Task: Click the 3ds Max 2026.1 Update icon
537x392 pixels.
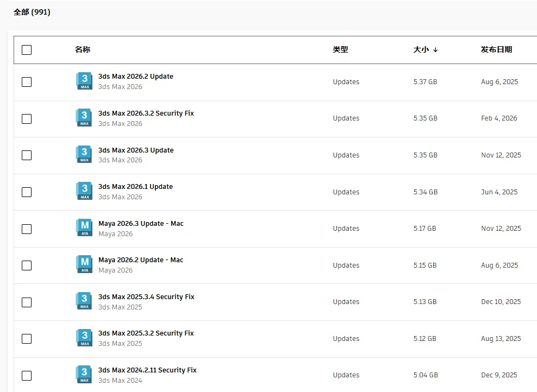Action: coord(84,191)
